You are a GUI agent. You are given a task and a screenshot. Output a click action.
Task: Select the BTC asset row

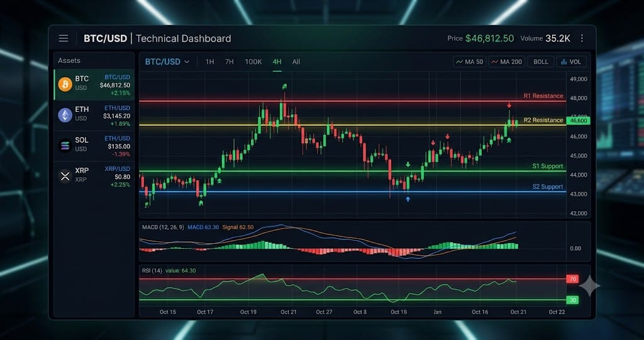(x=94, y=85)
